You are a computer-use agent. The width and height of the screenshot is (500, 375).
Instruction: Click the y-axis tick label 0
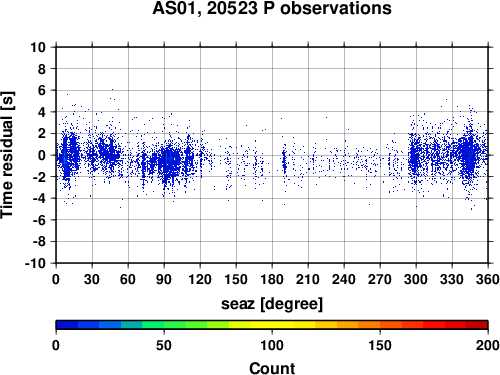coord(42,155)
